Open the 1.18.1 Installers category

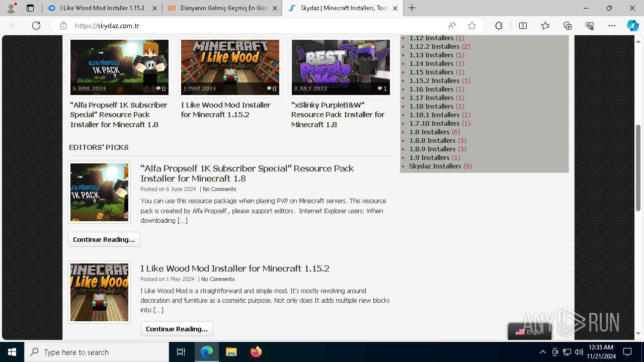click(434, 115)
